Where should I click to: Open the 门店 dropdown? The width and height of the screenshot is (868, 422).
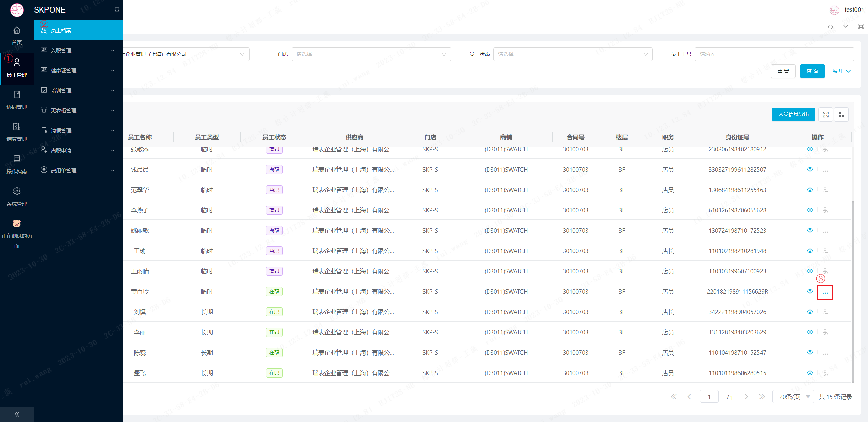371,54
